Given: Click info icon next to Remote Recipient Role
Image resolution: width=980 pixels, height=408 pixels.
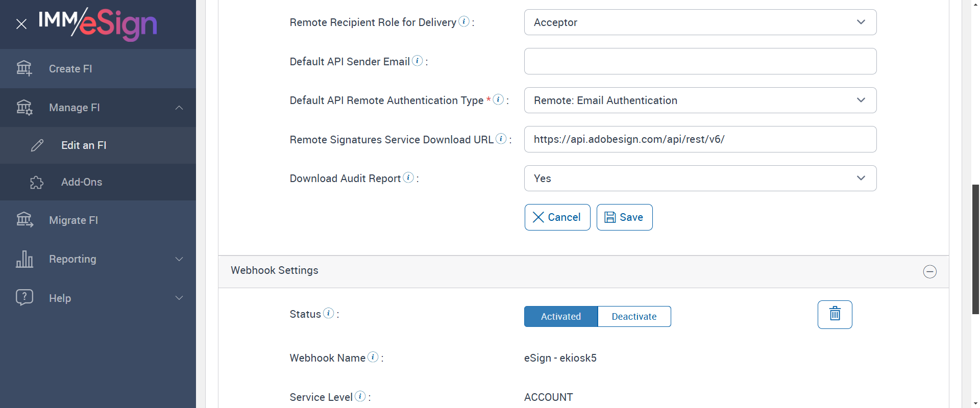Looking at the screenshot, I should tap(464, 21).
